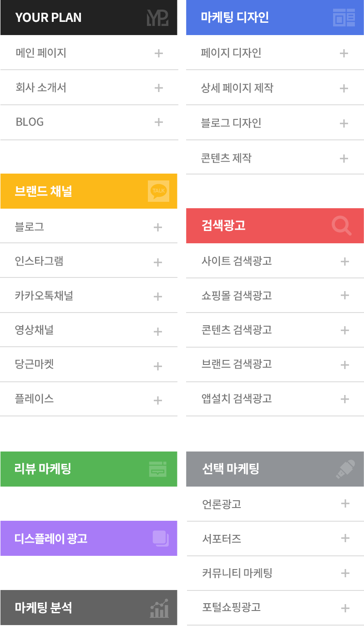Click the stacked squares icon in 디스플레이 광고
This screenshot has height=626, width=364.
point(161,539)
